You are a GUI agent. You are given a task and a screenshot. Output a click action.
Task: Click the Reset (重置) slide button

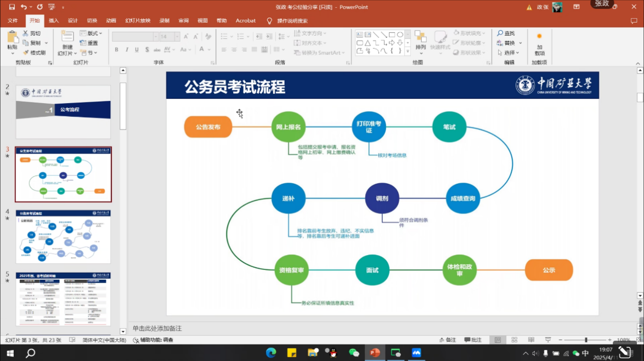pos(89,43)
